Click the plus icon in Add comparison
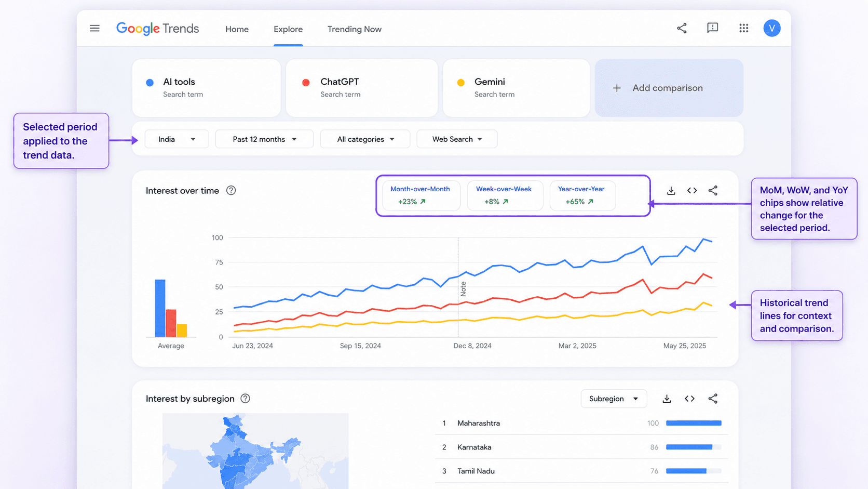This screenshot has width=868, height=489. coord(617,88)
